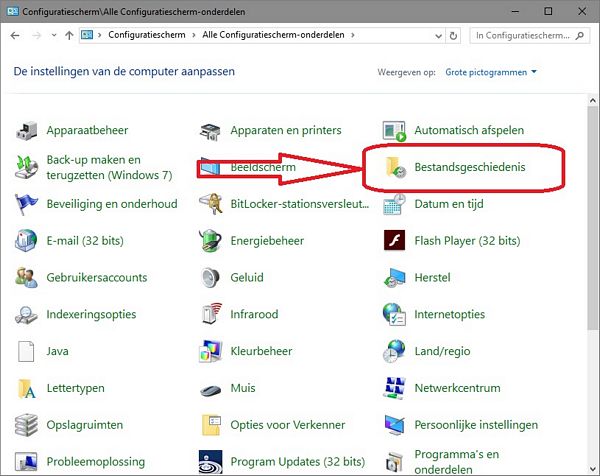This screenshot has height=476, width=600.
Task: Open Kleurbeheer icon
Action: point(210,351)
